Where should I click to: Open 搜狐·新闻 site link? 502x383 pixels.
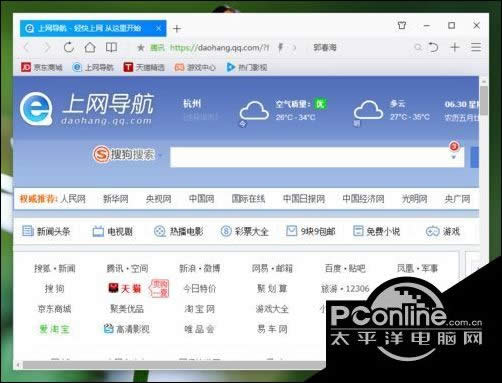pos(55,268)
